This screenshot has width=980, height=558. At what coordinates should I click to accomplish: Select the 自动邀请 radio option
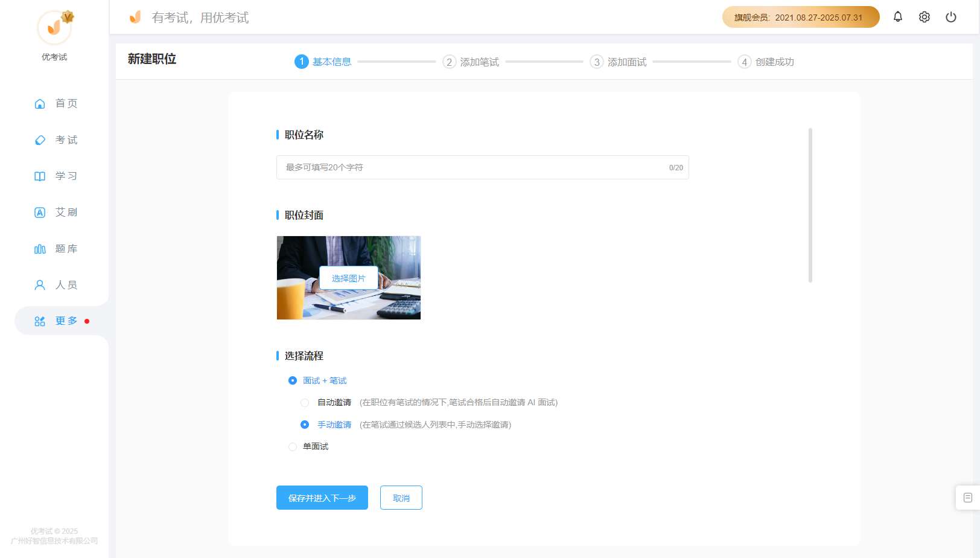click(305, 403)
